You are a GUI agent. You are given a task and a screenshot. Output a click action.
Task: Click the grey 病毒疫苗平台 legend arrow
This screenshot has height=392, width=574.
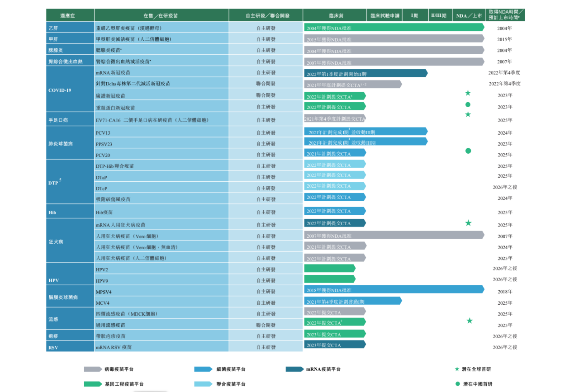tap(93, 369)
